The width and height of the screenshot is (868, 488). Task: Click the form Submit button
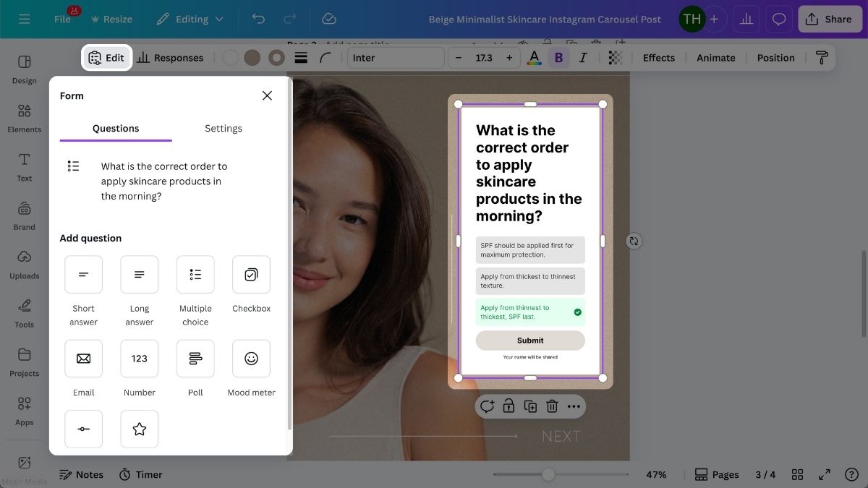530,341
